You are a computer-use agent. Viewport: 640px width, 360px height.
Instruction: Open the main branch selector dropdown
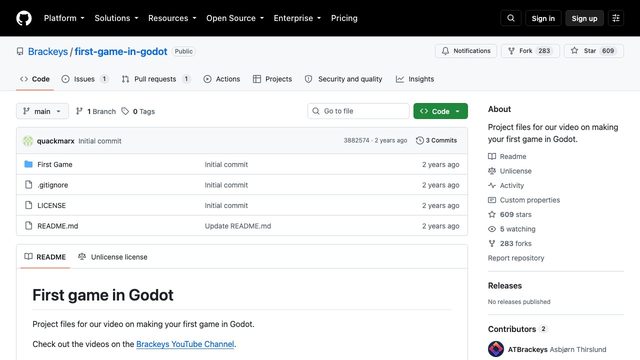[42, 111]
